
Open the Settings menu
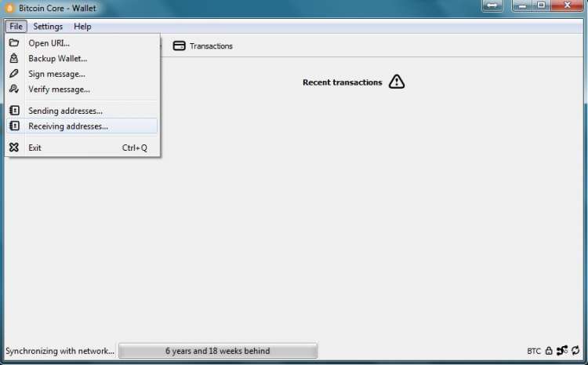(x=48, y=26)
